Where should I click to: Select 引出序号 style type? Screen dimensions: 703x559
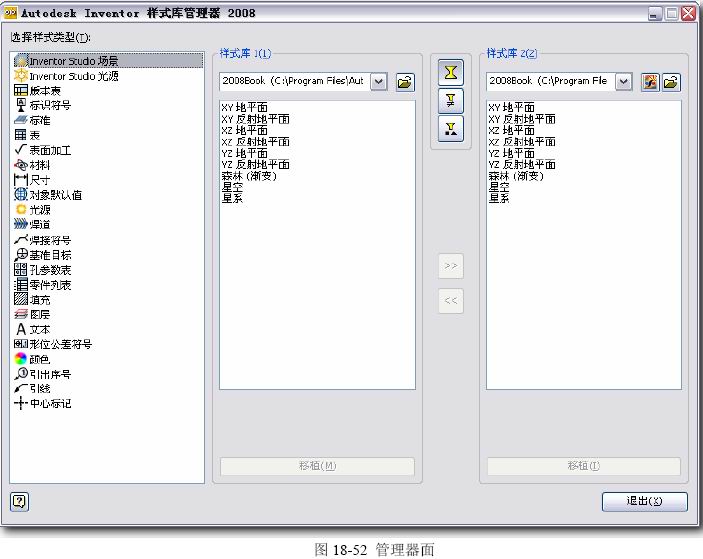coord(43,374)
